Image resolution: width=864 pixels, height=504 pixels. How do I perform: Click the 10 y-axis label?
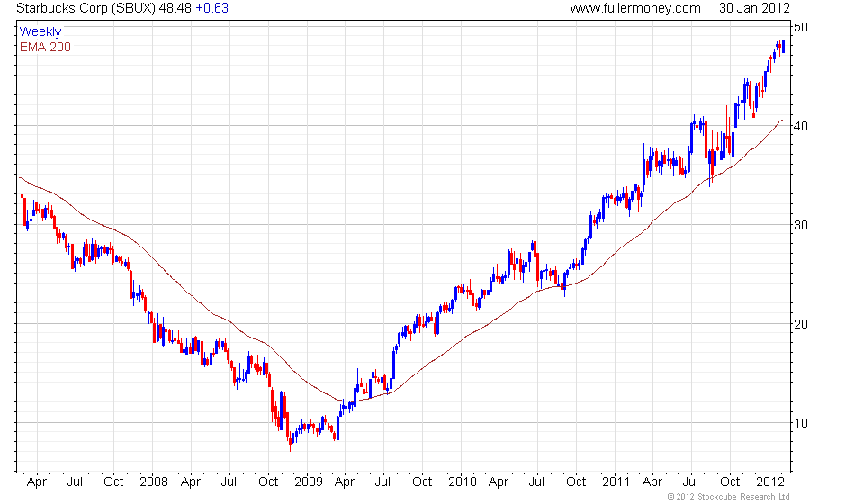click(x=801, y=423)
